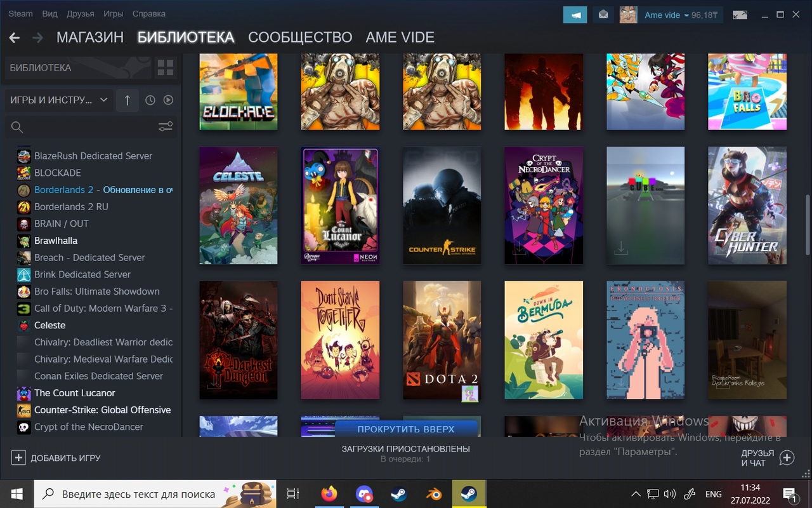This screenshot has width=812, height=508.
Task: Open Crypt of the NecroDancer cover
Action: (544, 206)
